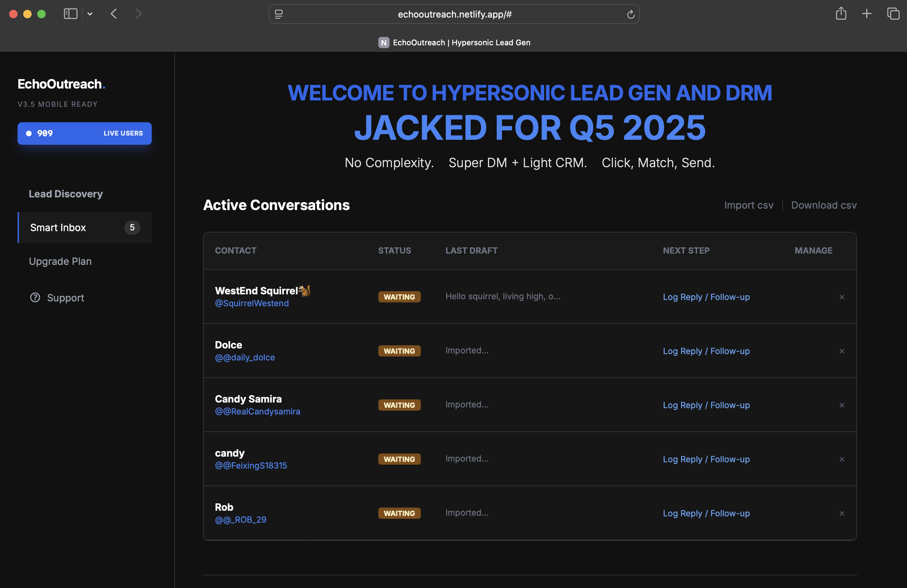Dismiss the Dolce conversation row

pyautogui.click(x=842, y=351)
